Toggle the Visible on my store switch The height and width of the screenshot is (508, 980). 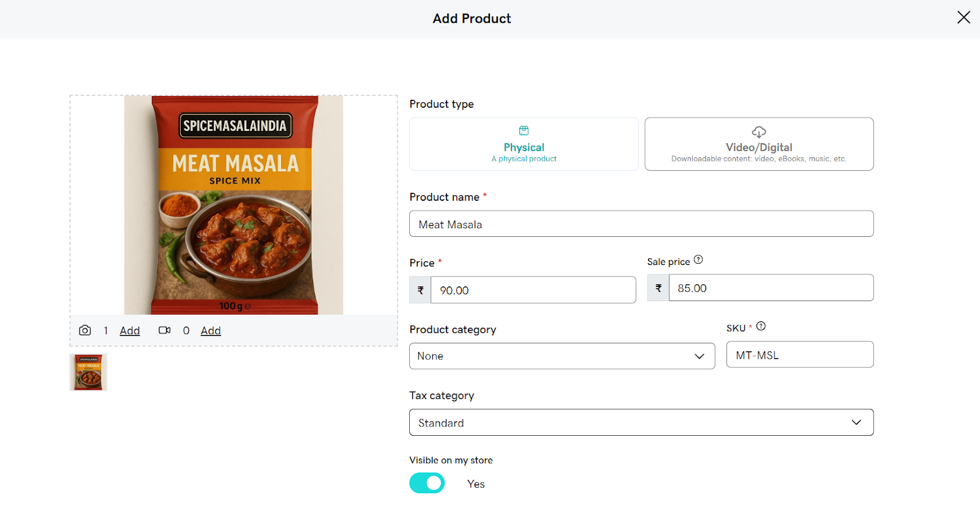[427, 483]
